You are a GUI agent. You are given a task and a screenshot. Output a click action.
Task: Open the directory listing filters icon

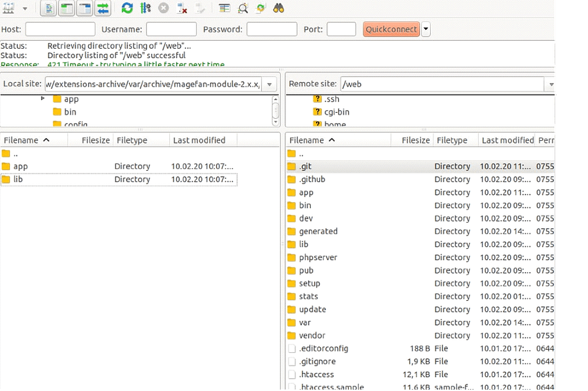coord(225,9)
